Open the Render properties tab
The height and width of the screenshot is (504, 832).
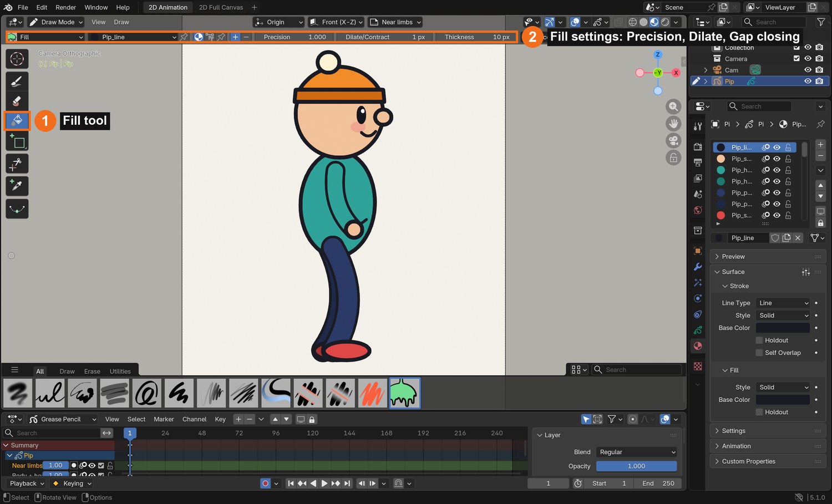tap(698, 146)
